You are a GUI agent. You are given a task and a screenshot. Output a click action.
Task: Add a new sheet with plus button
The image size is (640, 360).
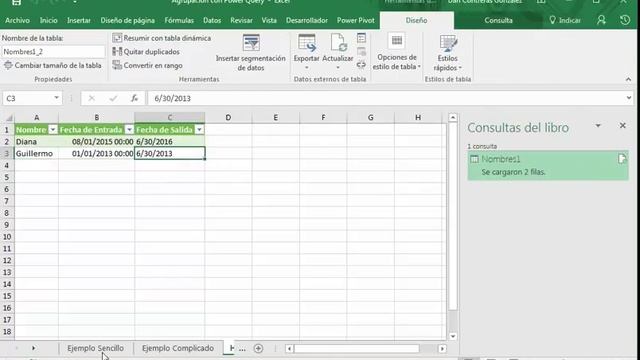pos(258,349)
